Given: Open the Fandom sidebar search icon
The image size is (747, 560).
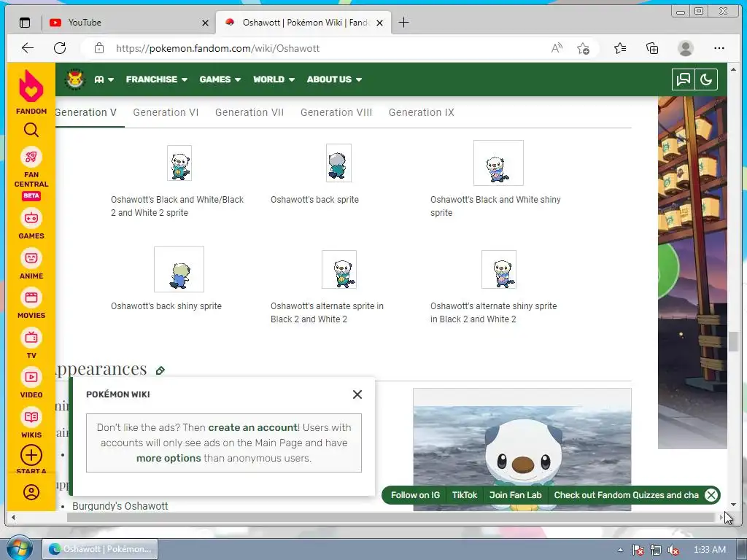Looking at the screenshot, I should pyautogui.click(x=31, y=130).
